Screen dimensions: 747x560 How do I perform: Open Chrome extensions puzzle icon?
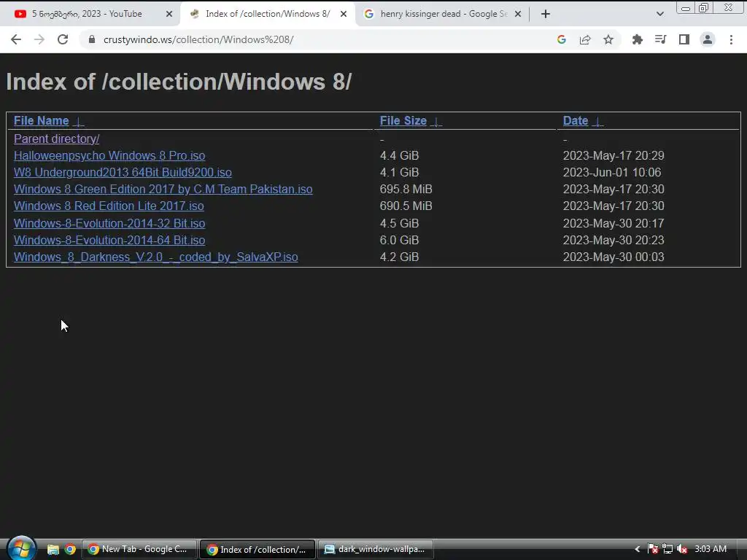point(637,39)
